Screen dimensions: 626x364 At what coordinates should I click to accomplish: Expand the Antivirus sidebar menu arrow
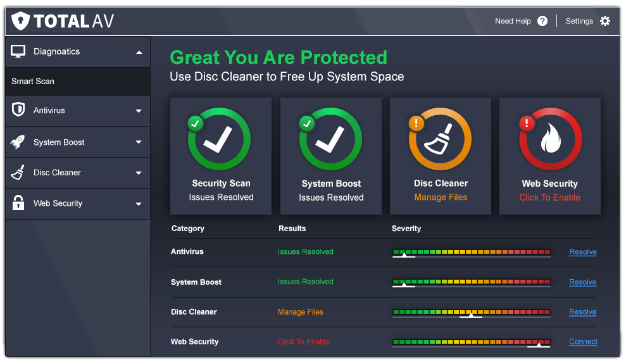[139, 111]
